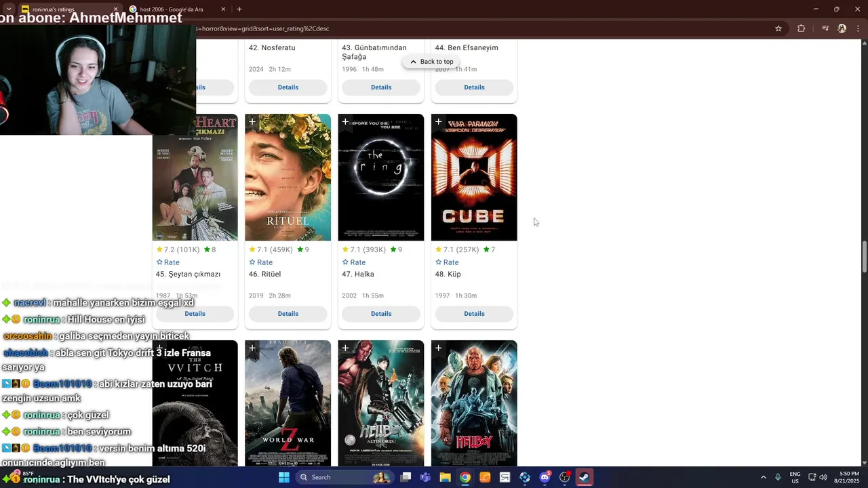Rate Ritüel with star Rate button

260,262
